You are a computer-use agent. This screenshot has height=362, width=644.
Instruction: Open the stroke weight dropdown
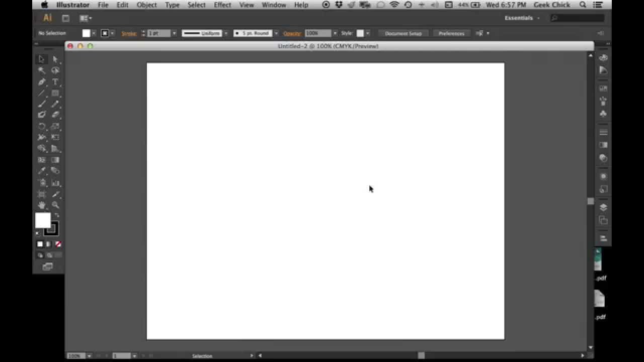click(x=174, y=33)
